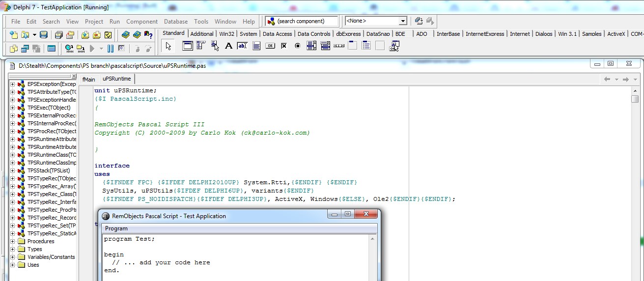Open the <None> desktop layout dropdown
644x281 pixels.
[x=403, y=21]
